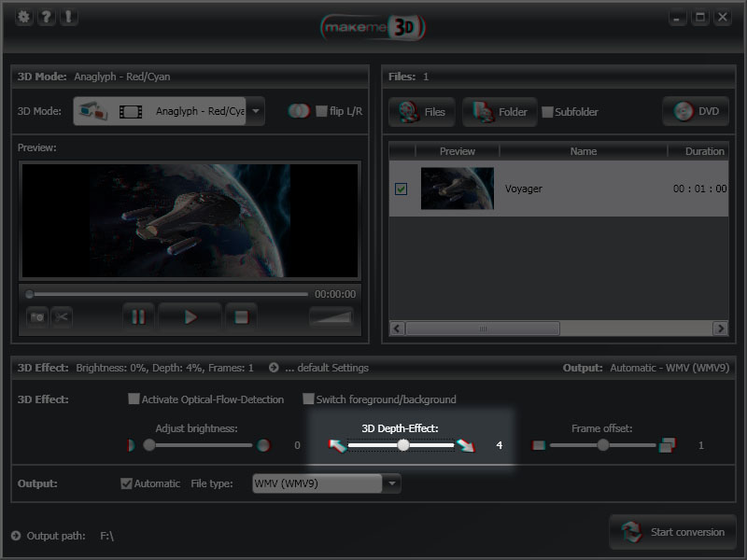Stop the preview playback
Screen dimensions: 747x560
point(242,316)
